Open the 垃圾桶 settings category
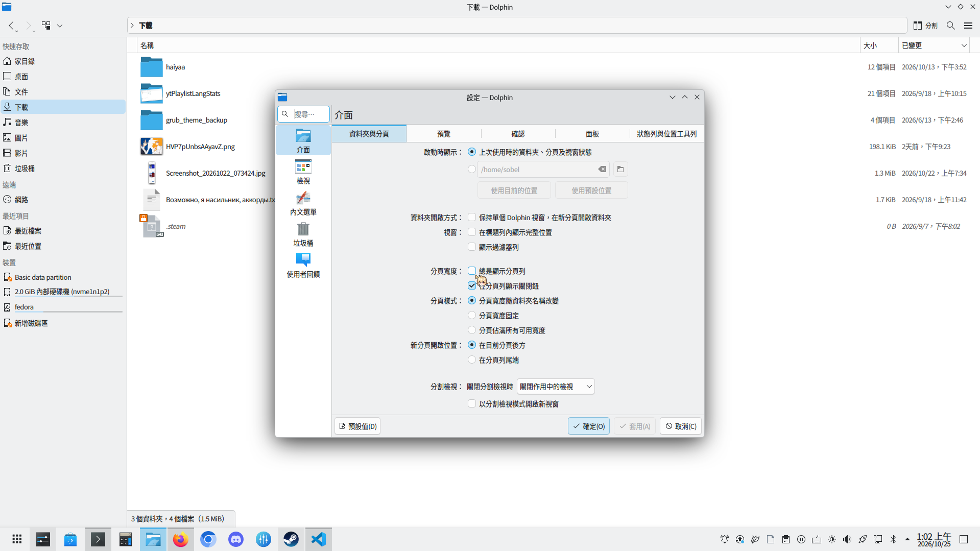Screen dimensions: 980x551 tap(303, 234)
